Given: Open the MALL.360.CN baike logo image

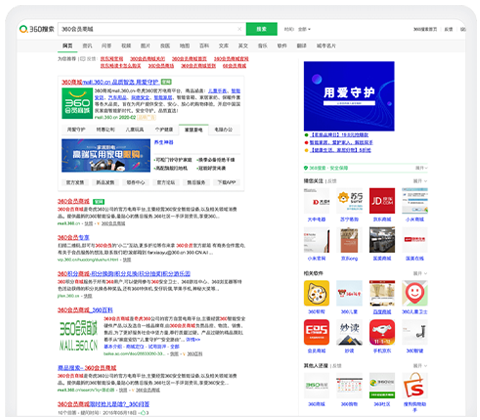Looking at the screenshot, I should coord(79,335).
